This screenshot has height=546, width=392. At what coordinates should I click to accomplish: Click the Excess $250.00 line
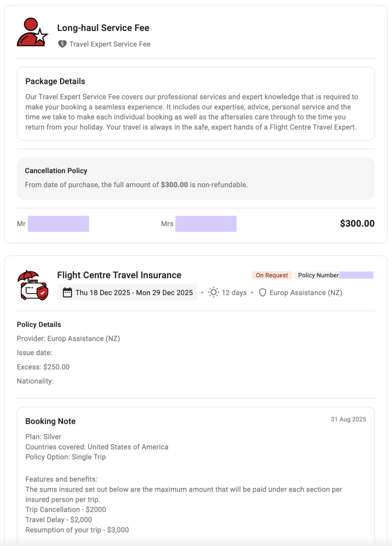point(43,367)
